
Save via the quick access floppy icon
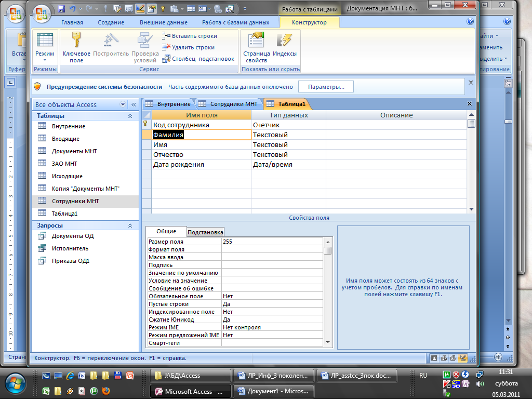[61, 9]
